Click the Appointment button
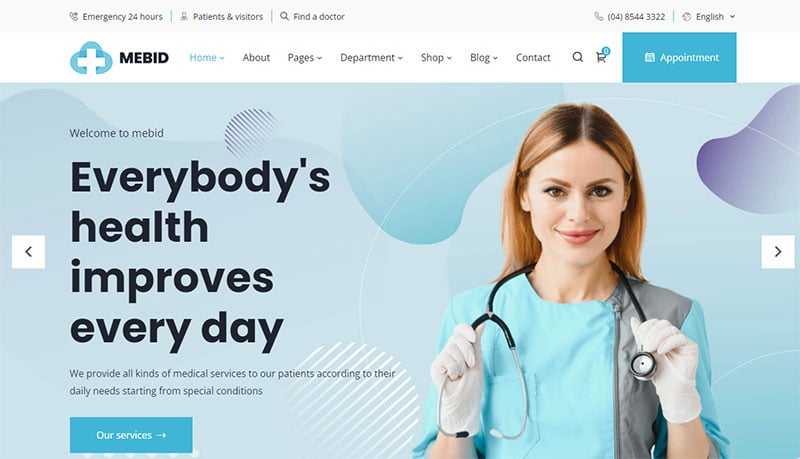The height and width of the screenshot is (459, 800). (679, 57)
